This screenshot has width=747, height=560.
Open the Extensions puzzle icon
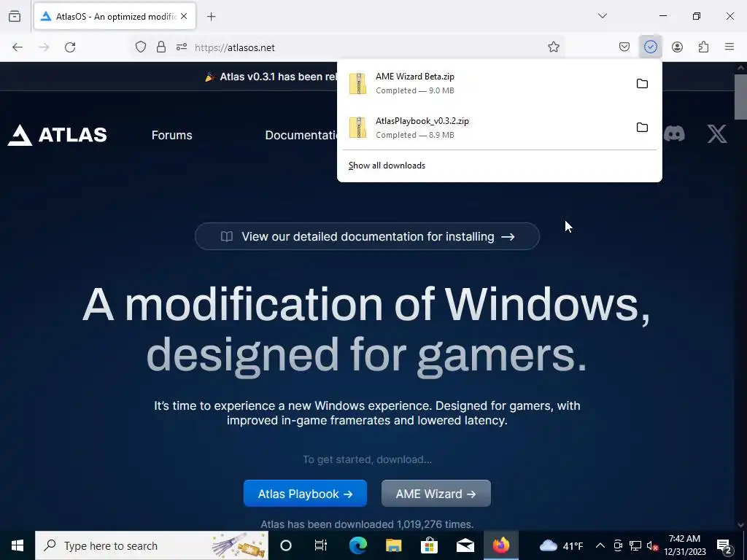[703, 47]
